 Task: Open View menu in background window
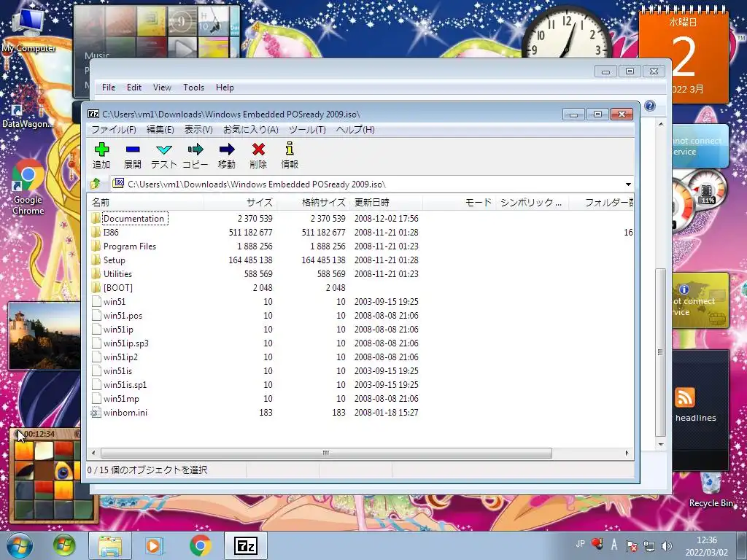coord(162,87)
